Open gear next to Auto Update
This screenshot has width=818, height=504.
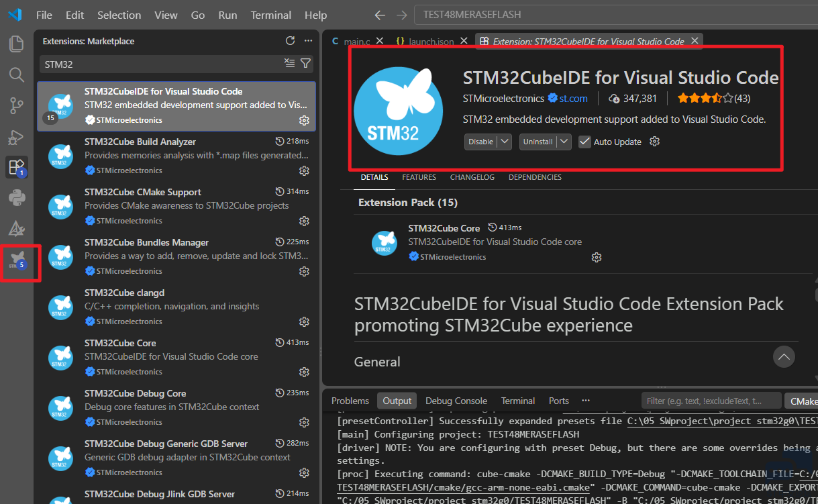[x=655, y=142]
